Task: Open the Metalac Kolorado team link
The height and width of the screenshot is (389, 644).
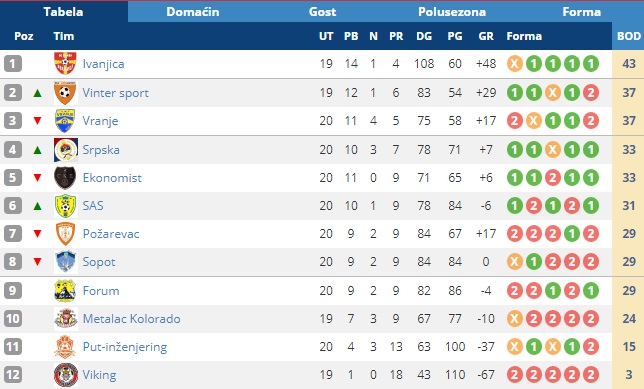Action: pos(131,319)
